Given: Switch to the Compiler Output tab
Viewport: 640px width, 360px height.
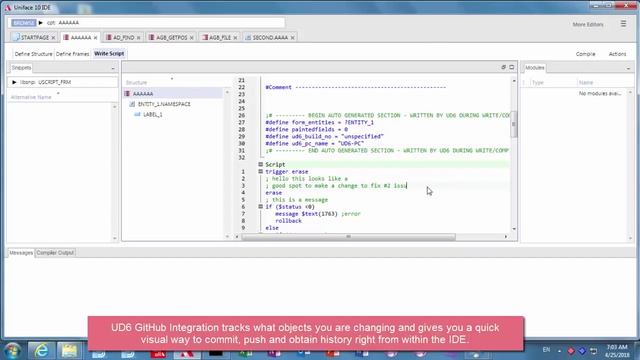Looking at the screenshot, I should click(55, 253).
